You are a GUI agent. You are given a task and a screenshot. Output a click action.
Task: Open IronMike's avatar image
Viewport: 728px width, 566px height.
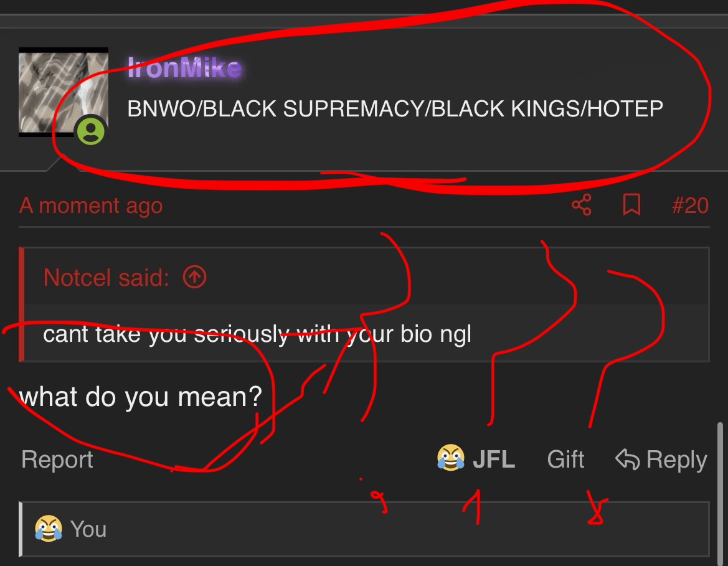click(x=63, y=92)
